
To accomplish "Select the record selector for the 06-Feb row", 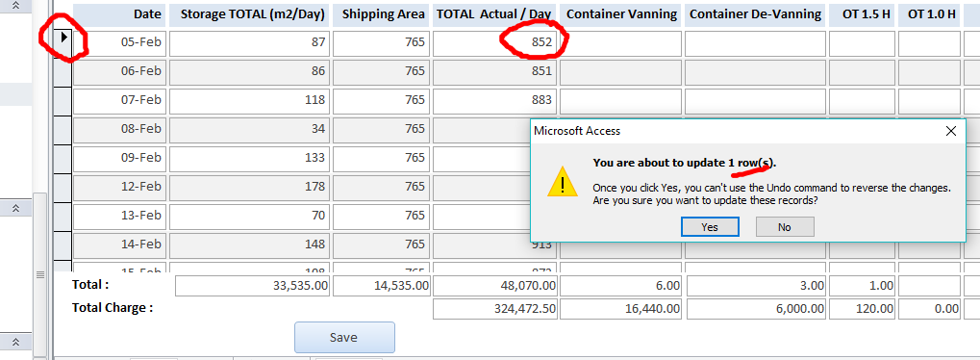I will (x=63, y=71).
